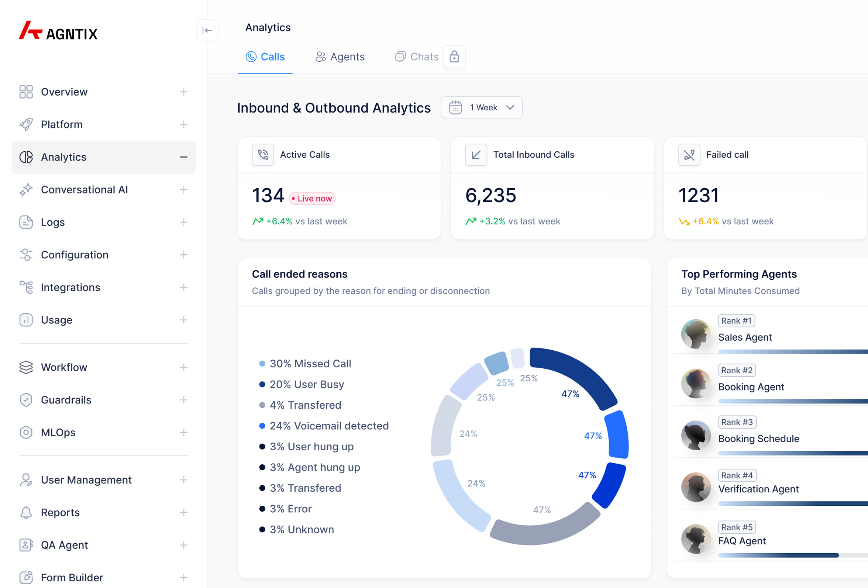Click the Total Inbound Calls arrow icon
This screenshot has height=588, width=868.
[476, 155]
